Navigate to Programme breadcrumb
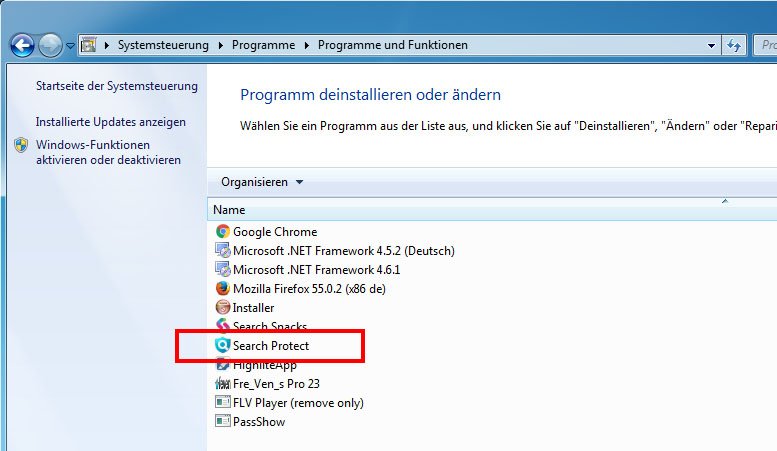The height and width of the screenshot is (451, 777). (x=263, y=45)
